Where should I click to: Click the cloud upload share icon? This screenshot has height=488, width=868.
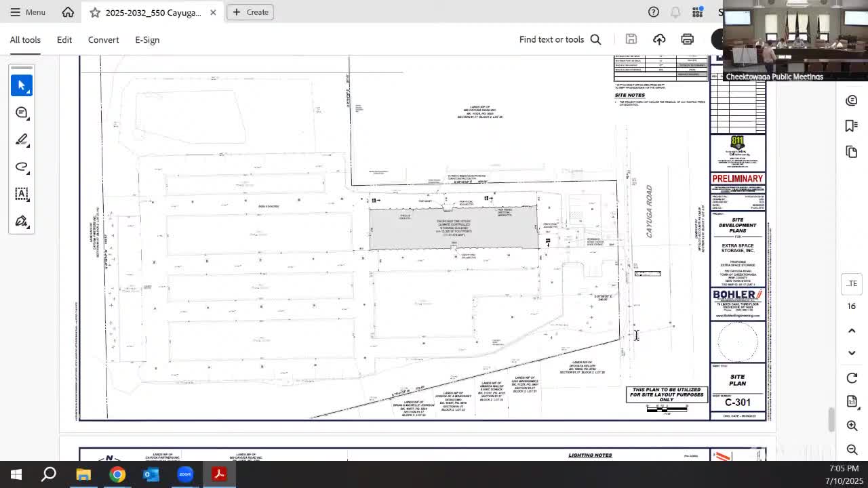[659, 39]
